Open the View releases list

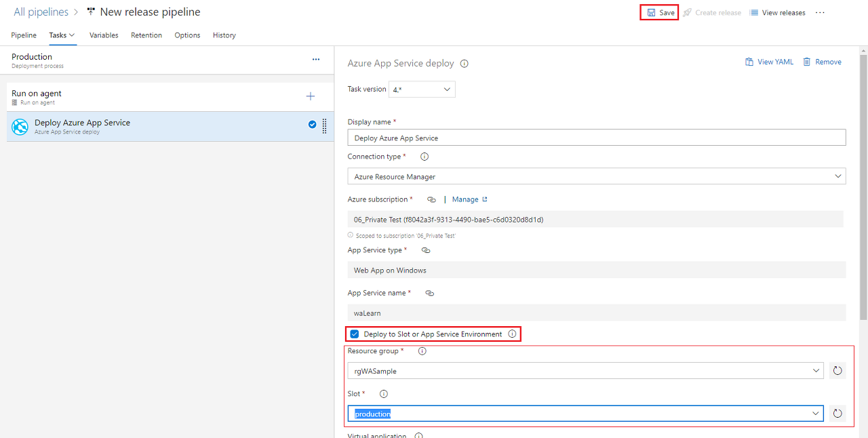(x=777, y=13)
